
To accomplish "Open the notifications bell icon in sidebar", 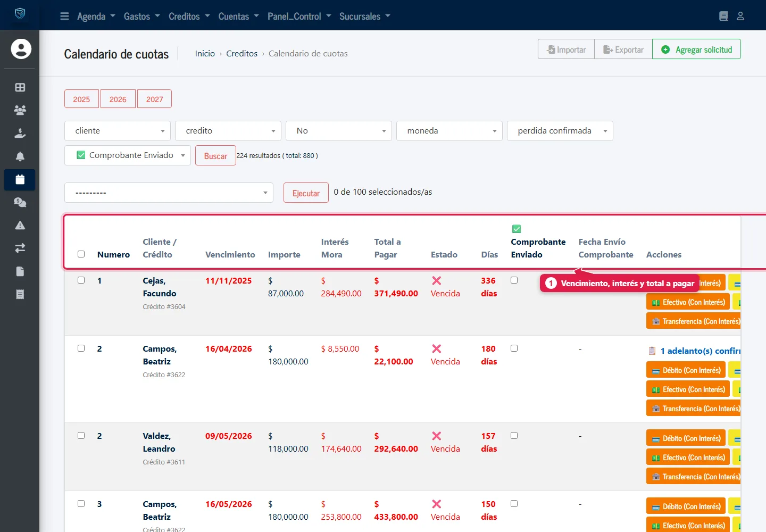I will point(20,156).
